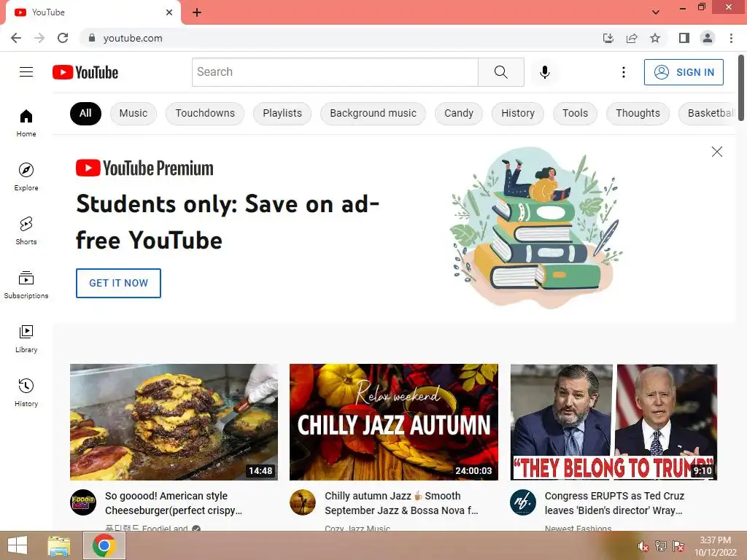Image resolution: width=747 pixels, height=560 pixels.
Task: Open History in sidebar
Action: pyautogui.click(x=26, y=392)
